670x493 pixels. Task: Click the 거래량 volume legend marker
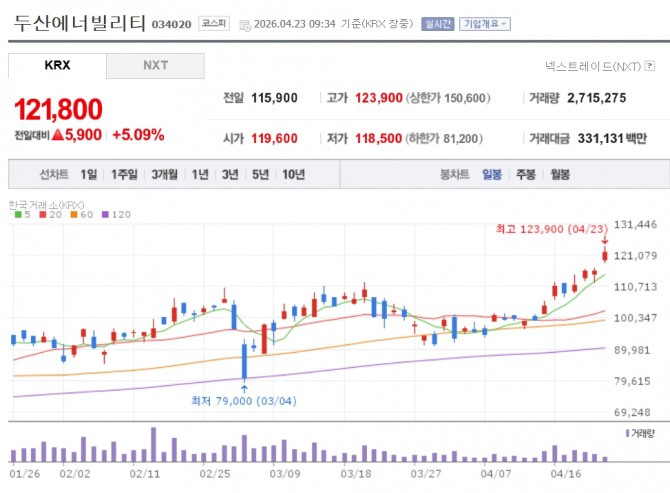(627, 433)
